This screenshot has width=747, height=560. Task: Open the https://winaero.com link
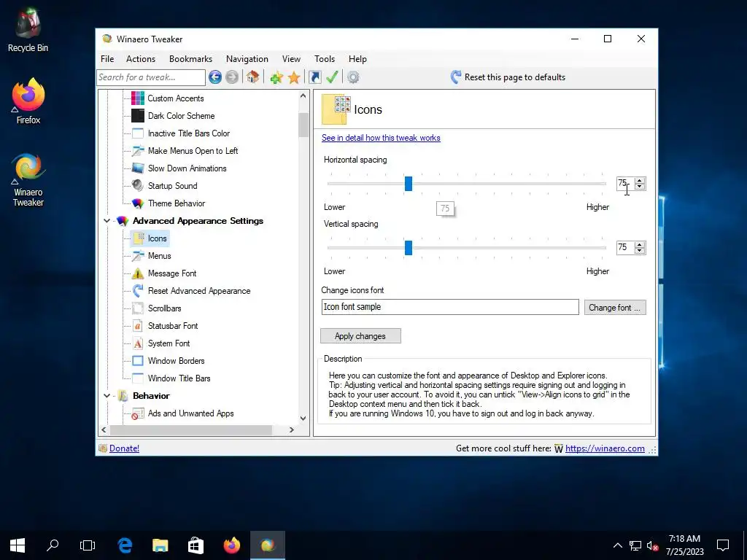605,448
